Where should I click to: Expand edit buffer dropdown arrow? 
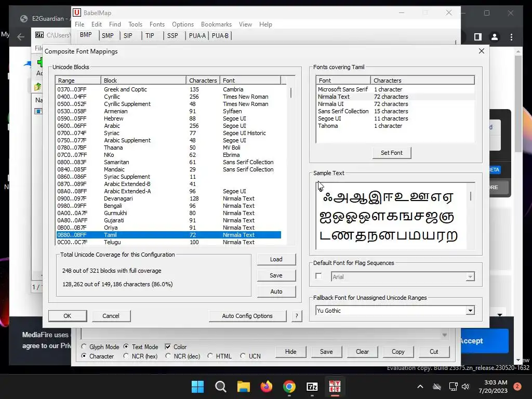[x=444, y=335]
